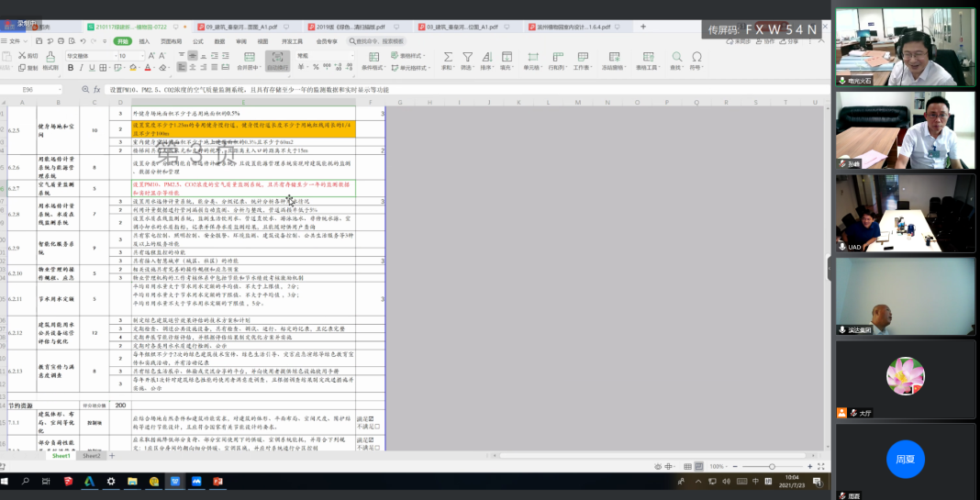Screen dimensions: 980x500
Task: Expand the quick access toolbar customize arrow
Action: [105, 41]
